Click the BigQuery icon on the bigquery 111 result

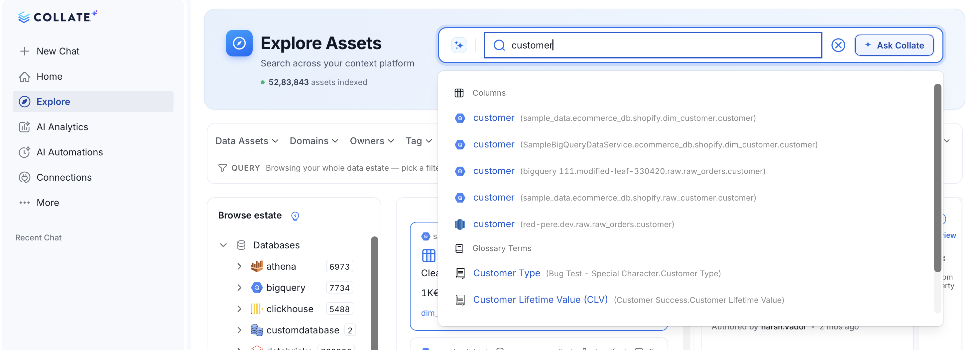459,171
